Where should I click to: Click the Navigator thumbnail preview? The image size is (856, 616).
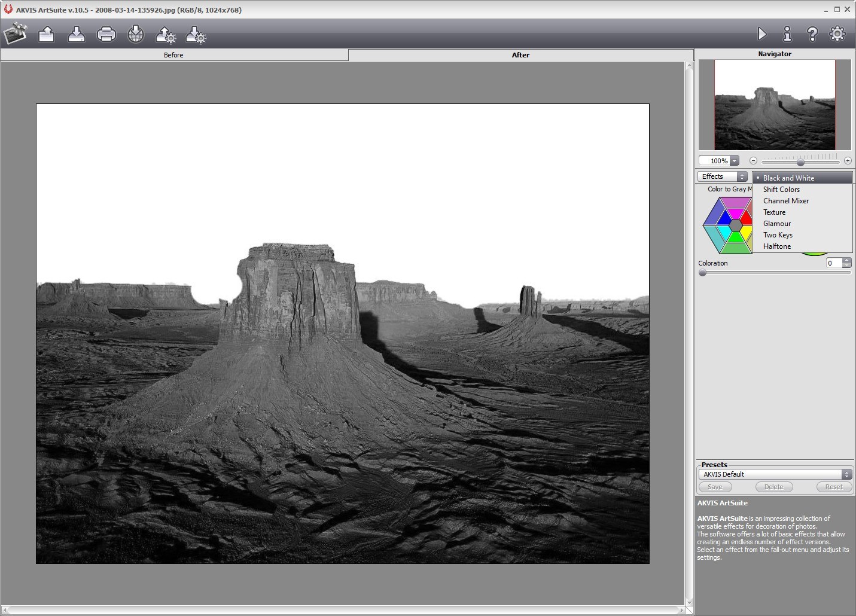(775, 105)
